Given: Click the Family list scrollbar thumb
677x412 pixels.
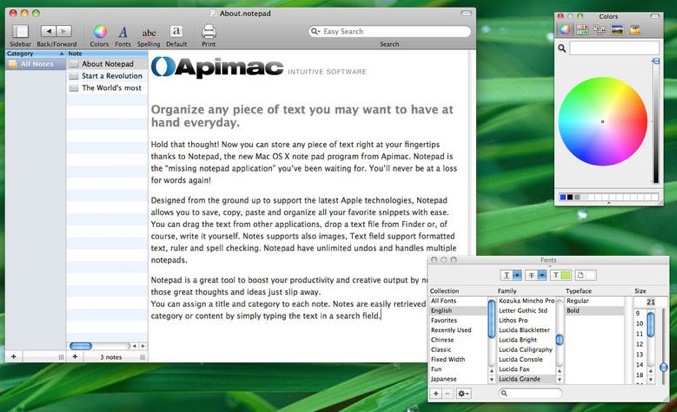Looking at the screenshot, I should pos(560,340).
